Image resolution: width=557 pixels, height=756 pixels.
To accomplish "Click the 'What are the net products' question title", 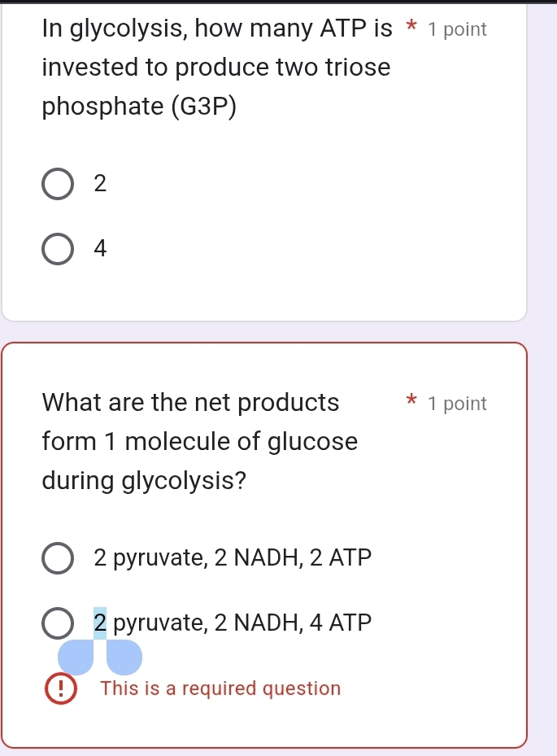I will click(x=191, y=402).
